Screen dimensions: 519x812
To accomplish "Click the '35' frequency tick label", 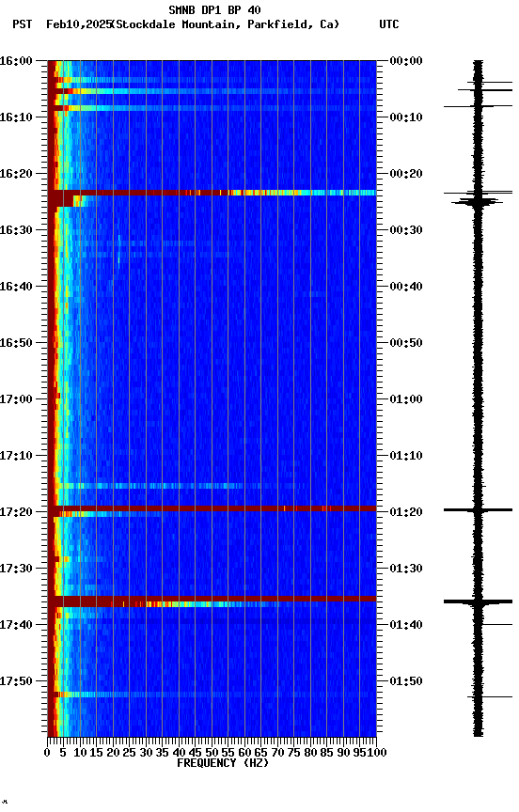I will 162,753.
